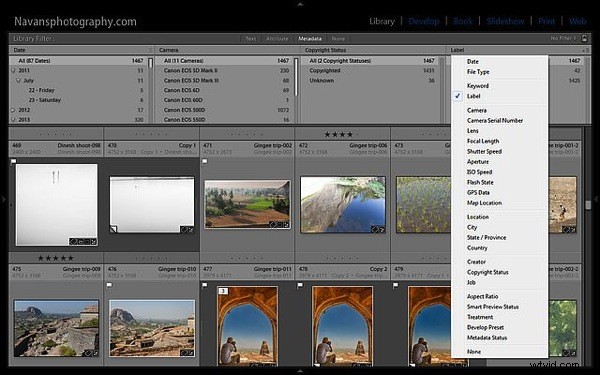600x375 pixels.
Task: Choose Keyword from the column menu
Action: (x=478, y=86)
